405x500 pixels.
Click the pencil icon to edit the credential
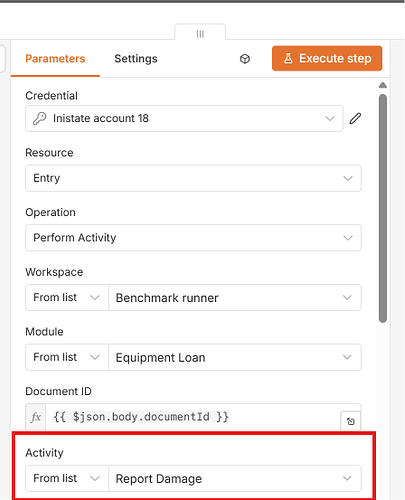tap(355, 118)
